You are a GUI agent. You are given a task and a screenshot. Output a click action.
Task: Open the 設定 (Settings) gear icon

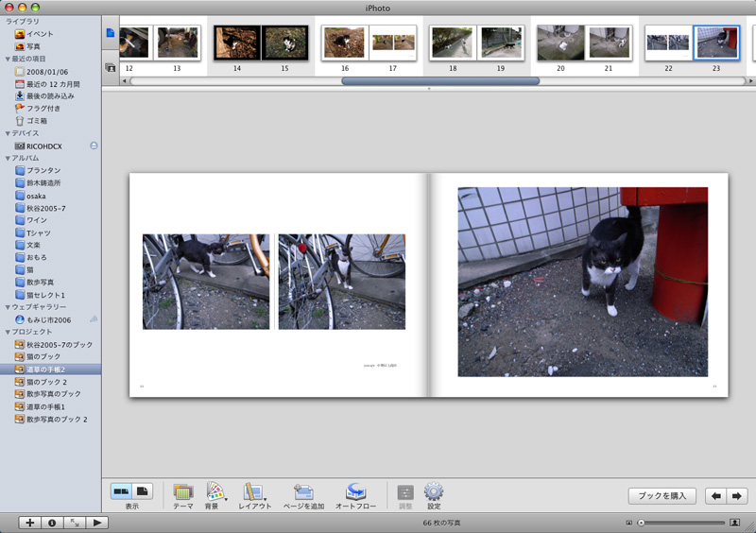tap(434, 492)
